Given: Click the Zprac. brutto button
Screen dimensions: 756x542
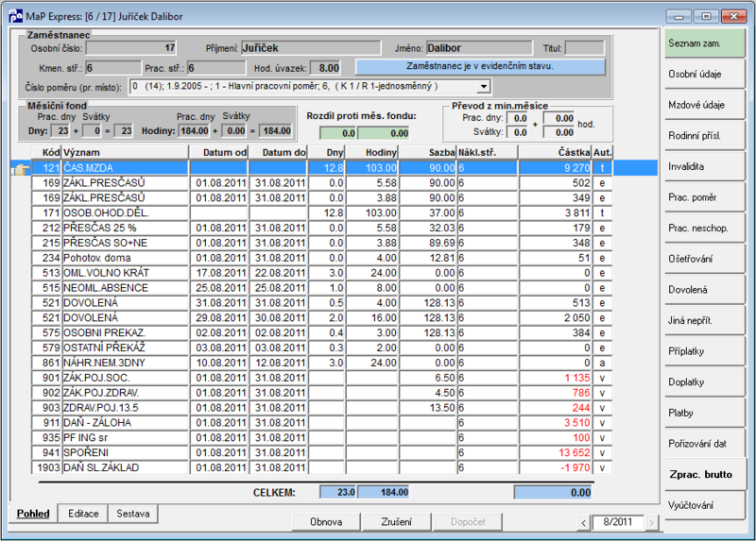Looking at the screenshot, I should pos(704,475).
